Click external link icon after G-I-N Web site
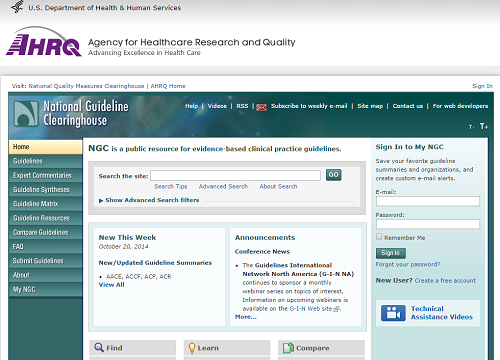Screen dimensions: 500x360 coord(337,309)
